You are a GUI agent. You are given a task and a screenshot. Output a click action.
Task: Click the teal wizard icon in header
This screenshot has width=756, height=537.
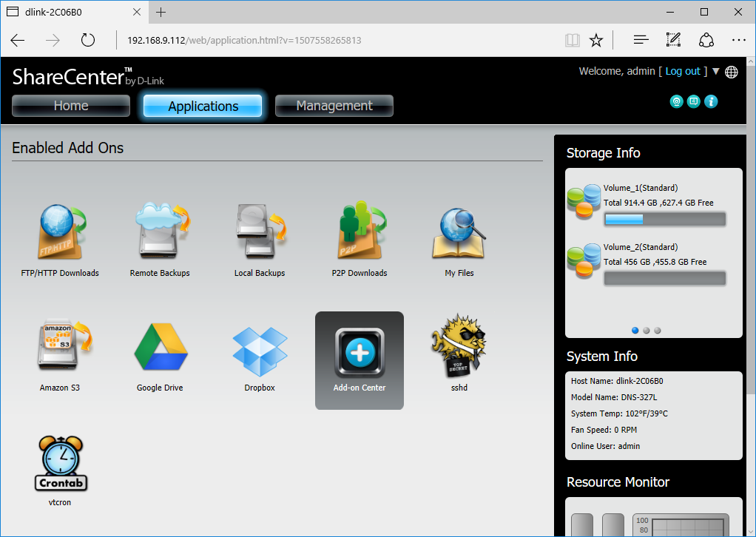click(693, 102)
